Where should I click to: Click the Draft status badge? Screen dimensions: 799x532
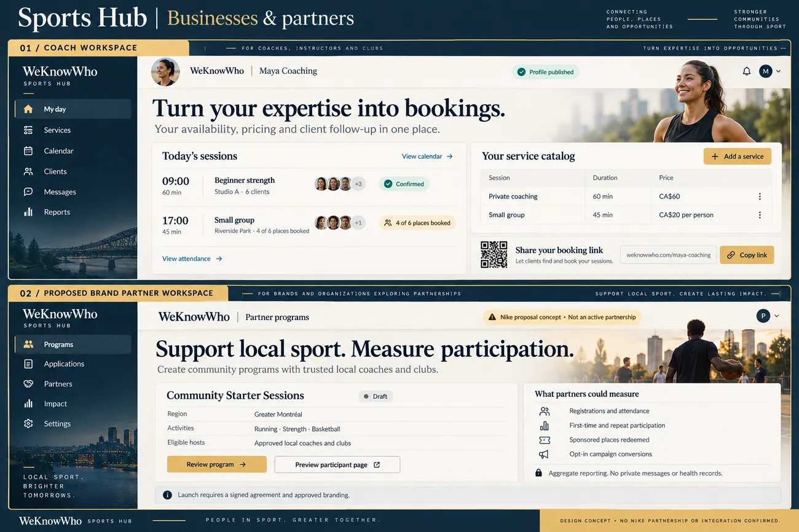[376, 396]
